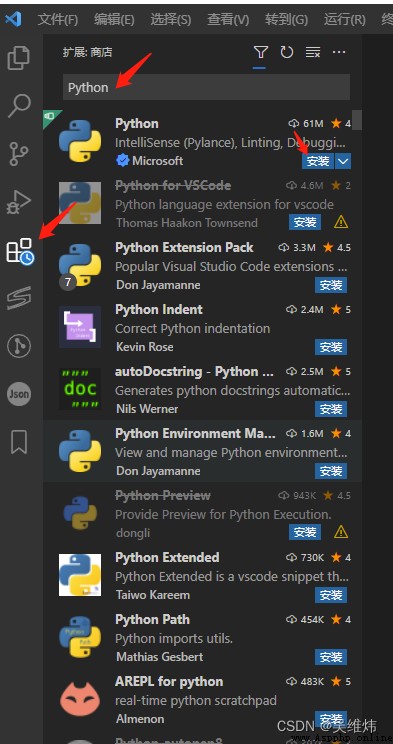Viewport: 393px width, 744px height.
Task: Click pack count badge on Python Extension Pack
Action: tap(68, 282)
